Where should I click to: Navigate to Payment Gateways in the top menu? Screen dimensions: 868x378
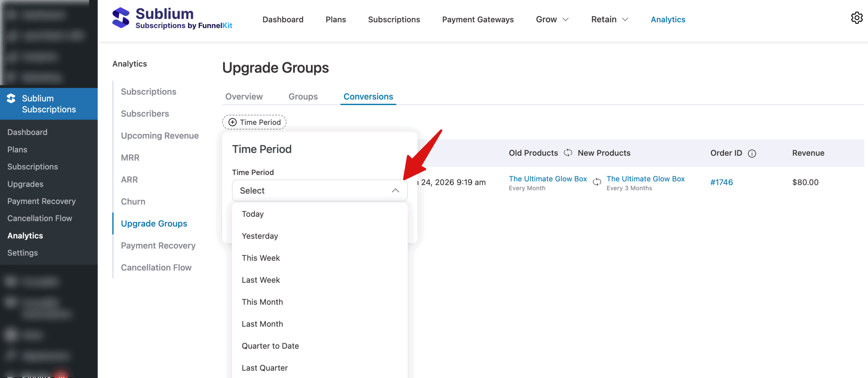coord(478,19)
